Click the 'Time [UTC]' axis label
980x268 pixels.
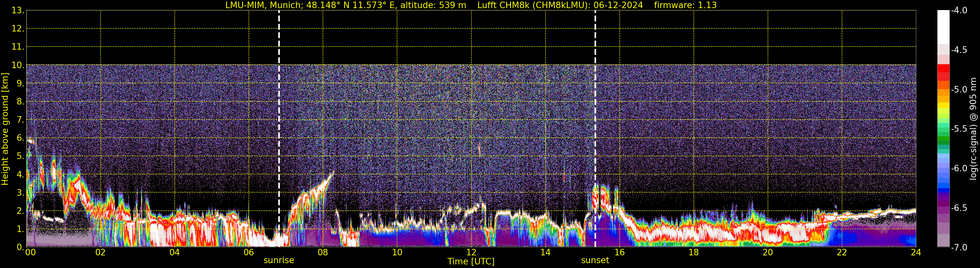click(x=471, y=262)
